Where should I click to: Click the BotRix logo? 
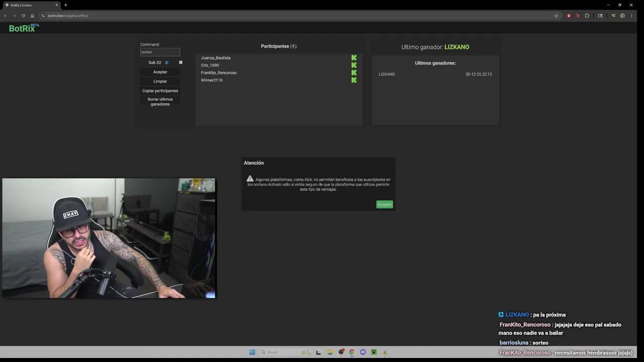[x=24, y=28]
